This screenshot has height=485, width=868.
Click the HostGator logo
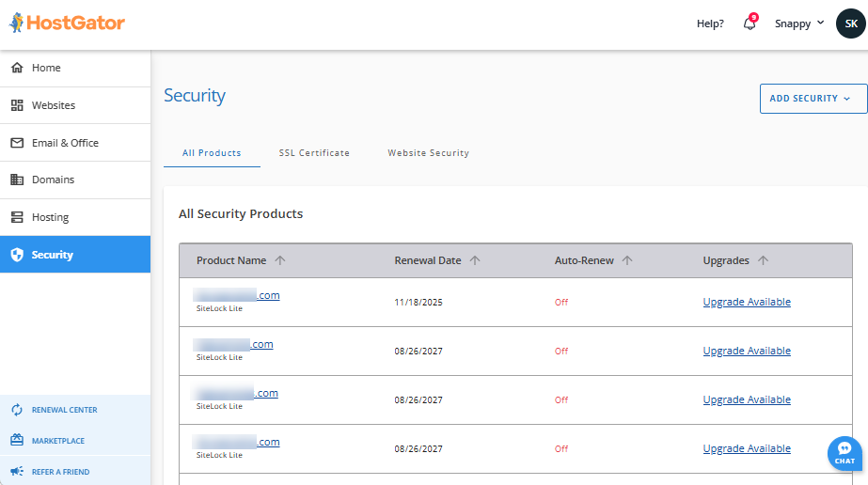pyautogui.click(x=67, y=23)
